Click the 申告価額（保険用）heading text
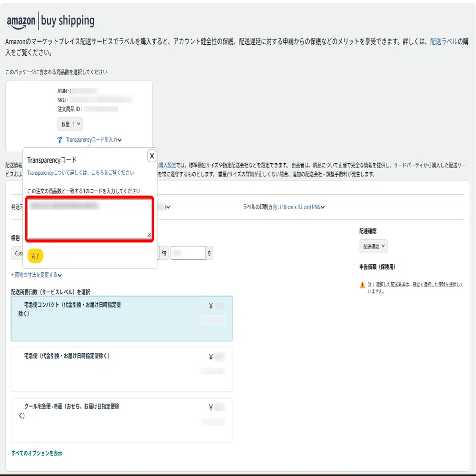Viewport: 476px width, 476px height. (377, 267)
